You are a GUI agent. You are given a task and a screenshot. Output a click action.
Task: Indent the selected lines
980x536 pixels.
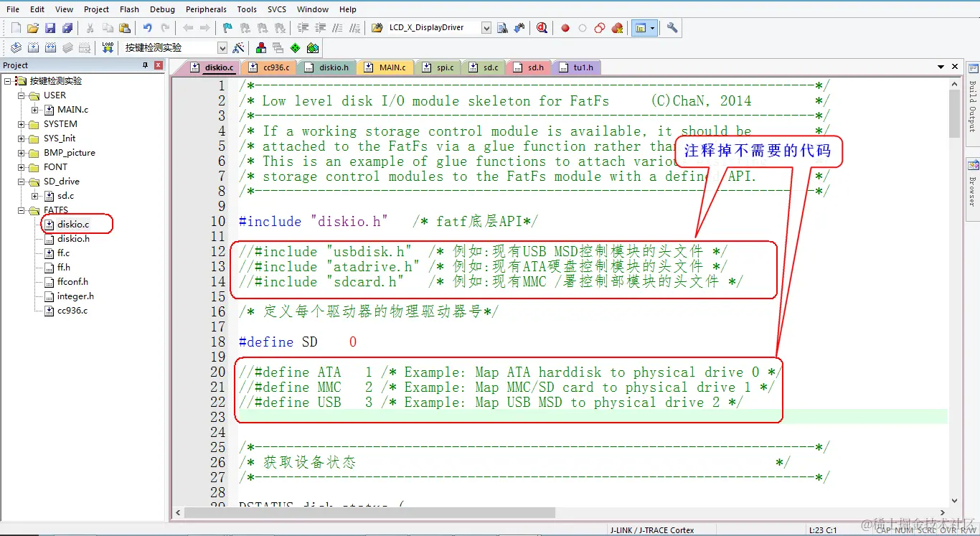point(303,28)
